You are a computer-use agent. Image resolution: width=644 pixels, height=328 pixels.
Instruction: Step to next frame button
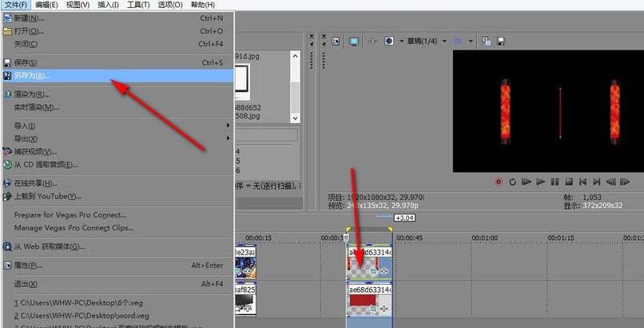pyautogui.click(x=625, y=182)
